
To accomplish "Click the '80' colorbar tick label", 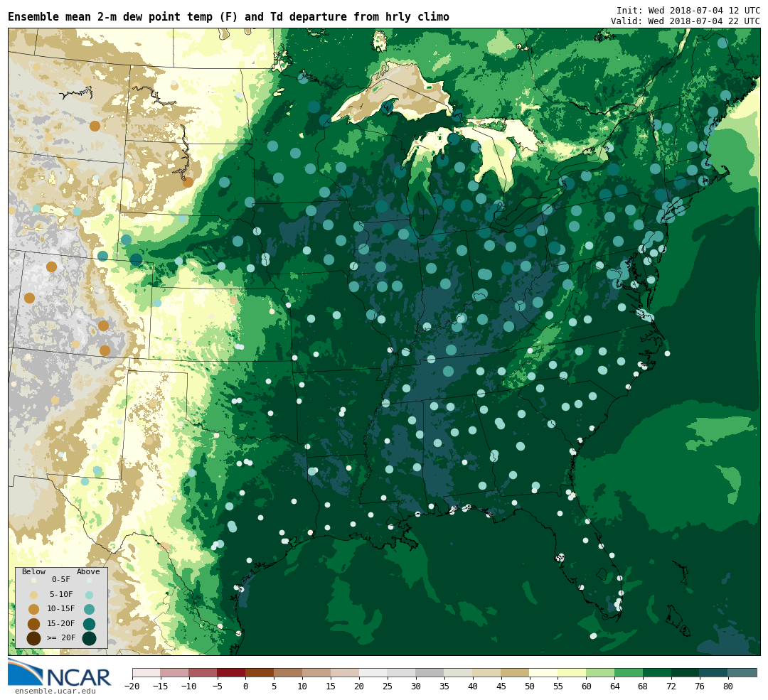I will [x=728, y=686].
